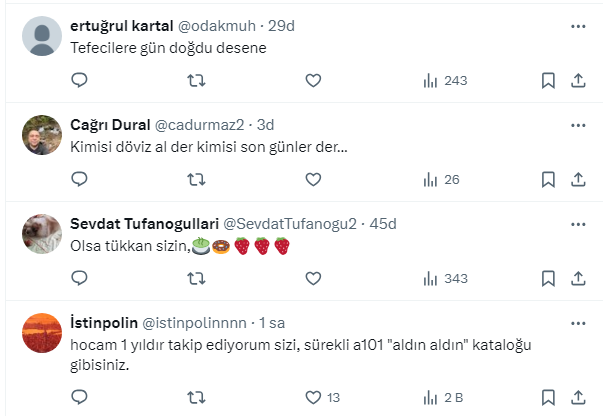Image resolution: width=603 pixels, height=416 pixels.
Task: Like Sevdat Tufanogullari's tweet
Action: 313,278
